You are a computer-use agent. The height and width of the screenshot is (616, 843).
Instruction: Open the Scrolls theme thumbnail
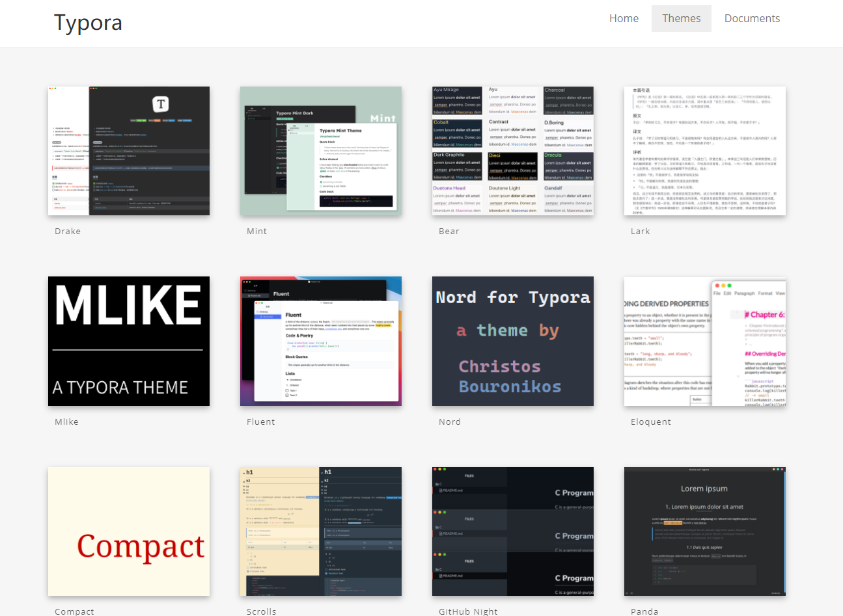tap(321, 531)
